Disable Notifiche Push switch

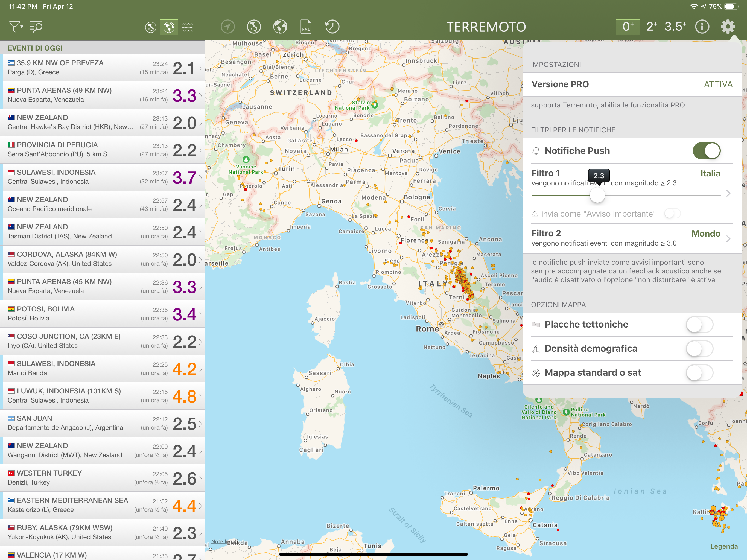tap(706, 151)
